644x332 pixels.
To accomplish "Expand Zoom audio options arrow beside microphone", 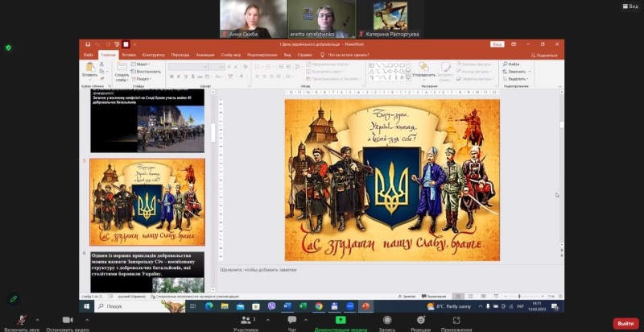I will pos(38,320).
